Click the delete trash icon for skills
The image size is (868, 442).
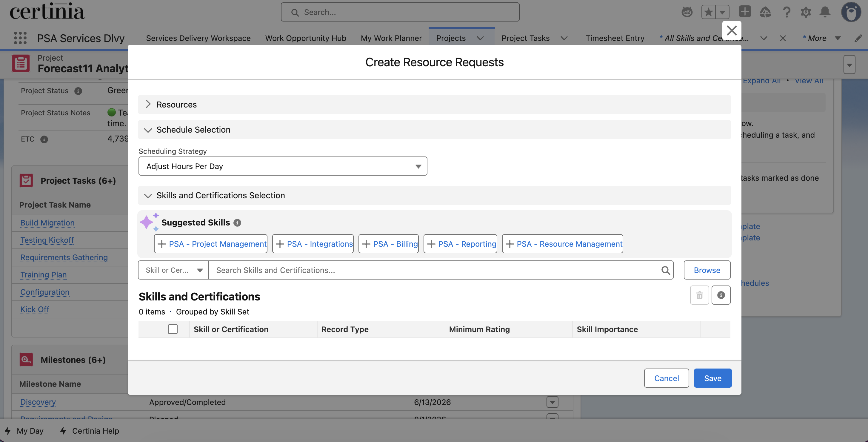click(x=700, y=295)
